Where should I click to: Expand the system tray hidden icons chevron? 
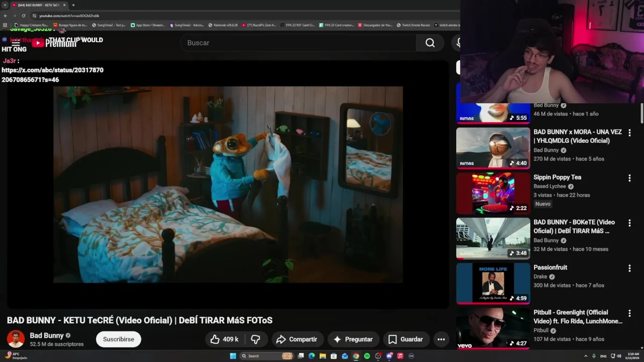pos(586,356)
